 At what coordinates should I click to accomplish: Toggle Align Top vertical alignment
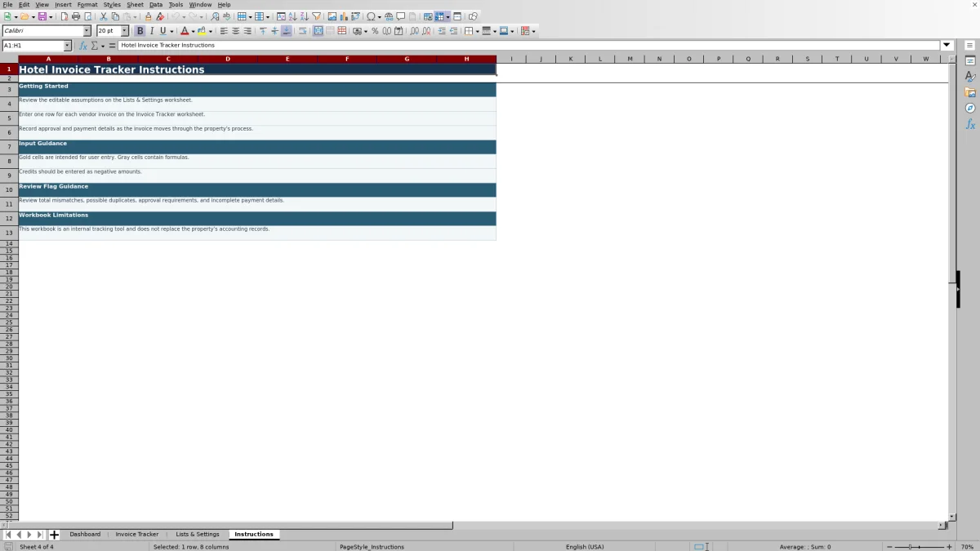pyautogui.click(x=263, y=31)
